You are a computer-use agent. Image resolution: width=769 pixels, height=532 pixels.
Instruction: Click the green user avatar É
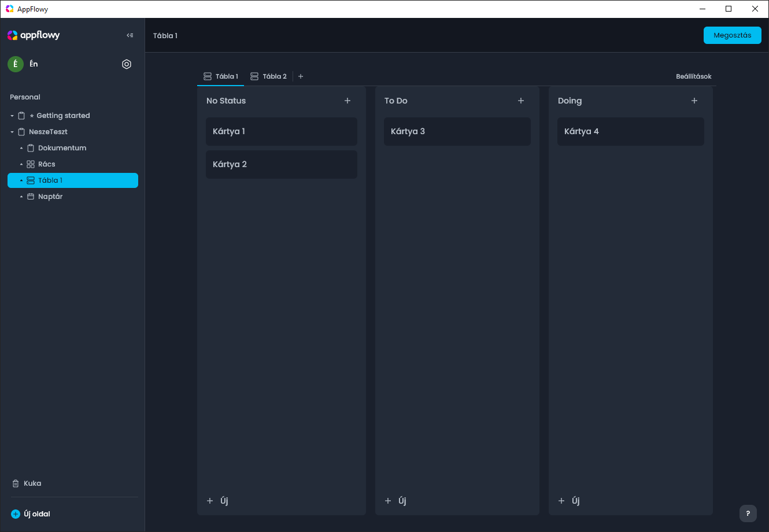pos(16,64)
